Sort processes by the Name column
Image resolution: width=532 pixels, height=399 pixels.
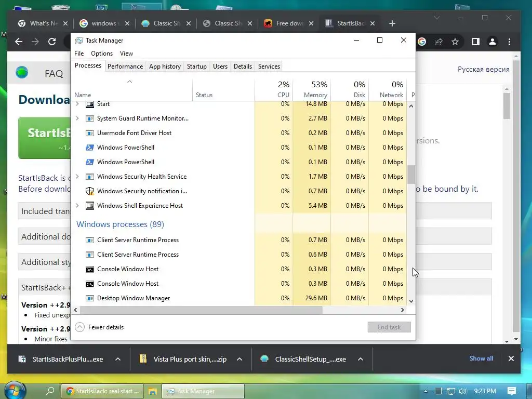point(131,89)
